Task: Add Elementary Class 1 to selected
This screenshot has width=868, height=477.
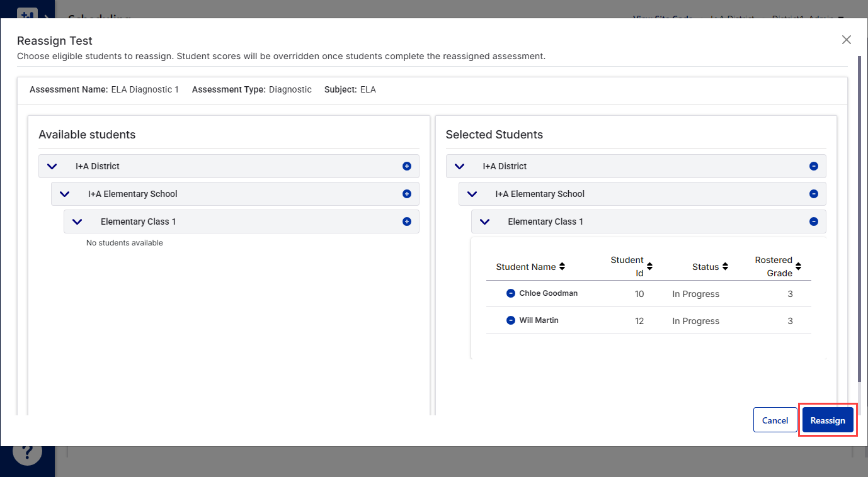Action: pyautogui.click(x=406, y=222)
